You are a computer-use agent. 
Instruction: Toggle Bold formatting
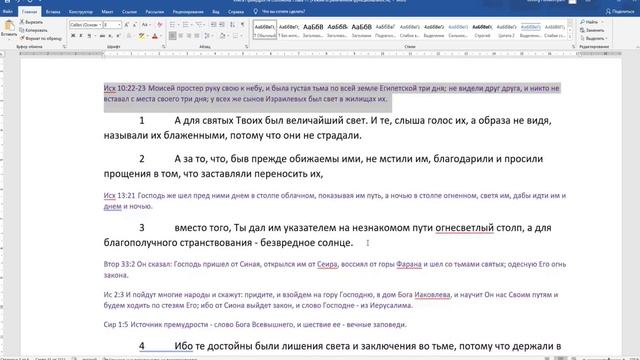(x=73, y=36)
